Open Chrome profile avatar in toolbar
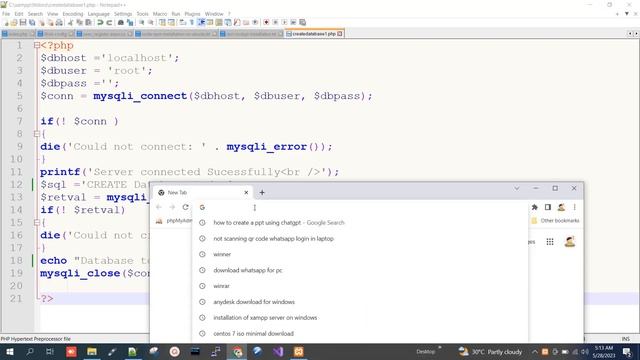 (x=561, y=207)
